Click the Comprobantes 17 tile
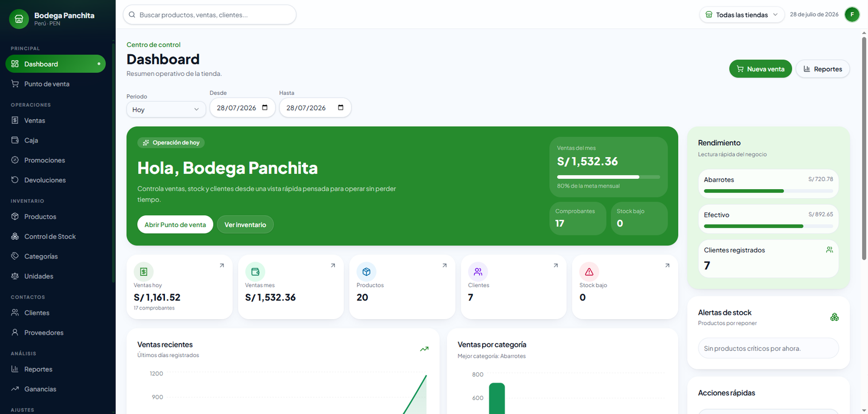868x414 pixels. (x=578, y=218)
